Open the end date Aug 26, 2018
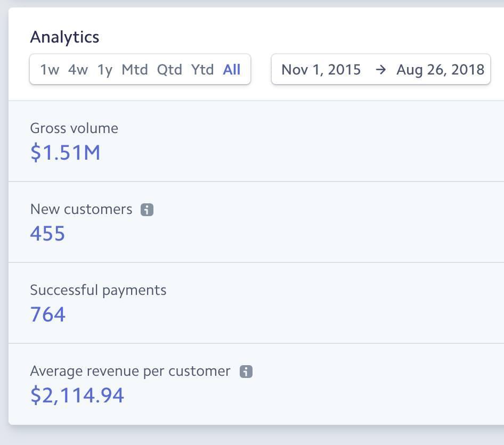 pos(440,70)
